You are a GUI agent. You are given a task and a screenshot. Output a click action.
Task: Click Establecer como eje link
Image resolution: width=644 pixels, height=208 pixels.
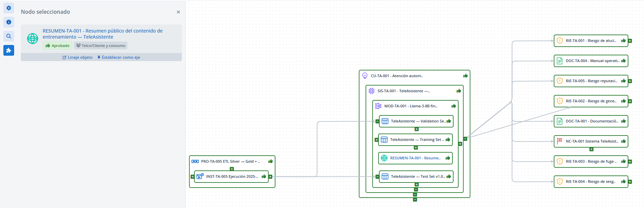119,57
